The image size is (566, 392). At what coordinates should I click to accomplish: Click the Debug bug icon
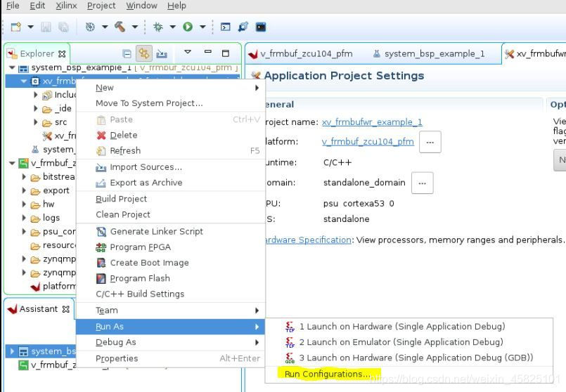(158, 27)
